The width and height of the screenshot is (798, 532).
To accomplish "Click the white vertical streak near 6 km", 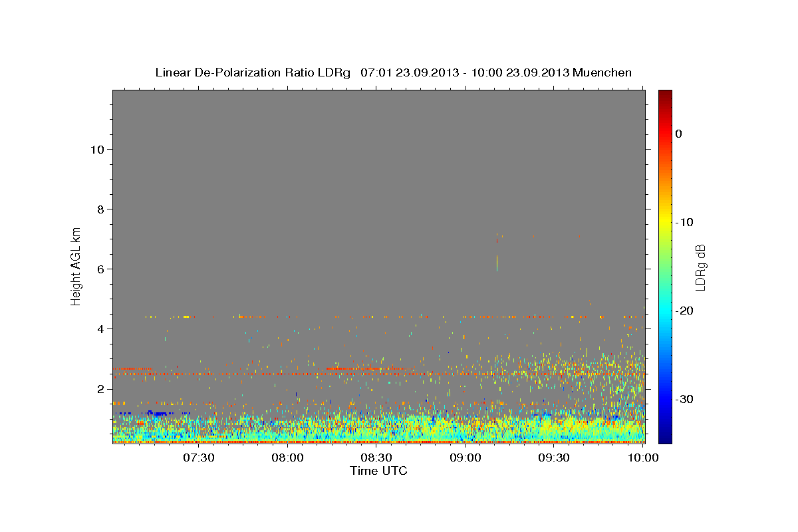I will coord(497,263).
